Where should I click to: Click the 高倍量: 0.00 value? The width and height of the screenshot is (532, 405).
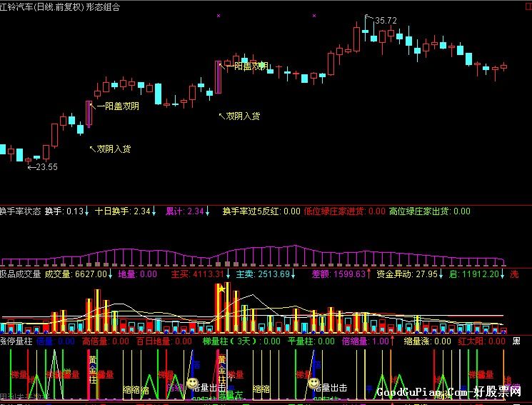(x=106, y=341)
